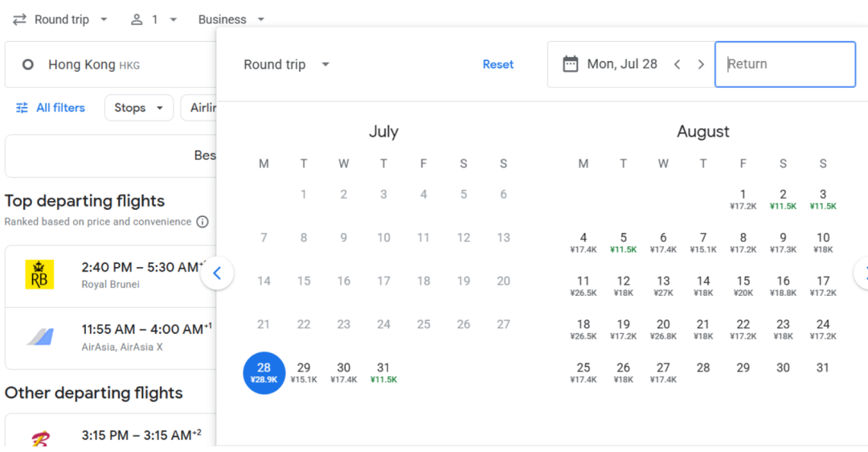The height and width of the screenshot is (452, 868).
Task: Open the 3:15 PM departing flight
Action: 111,430
